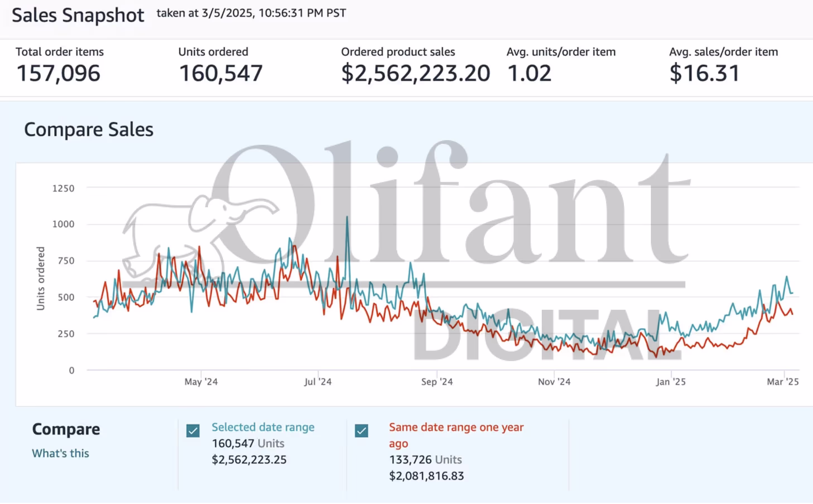Click Same date range one year ago label

[x=456, y=427]
